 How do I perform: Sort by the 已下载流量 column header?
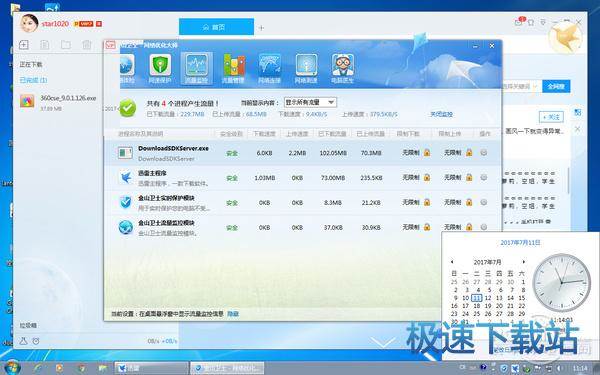332,134
